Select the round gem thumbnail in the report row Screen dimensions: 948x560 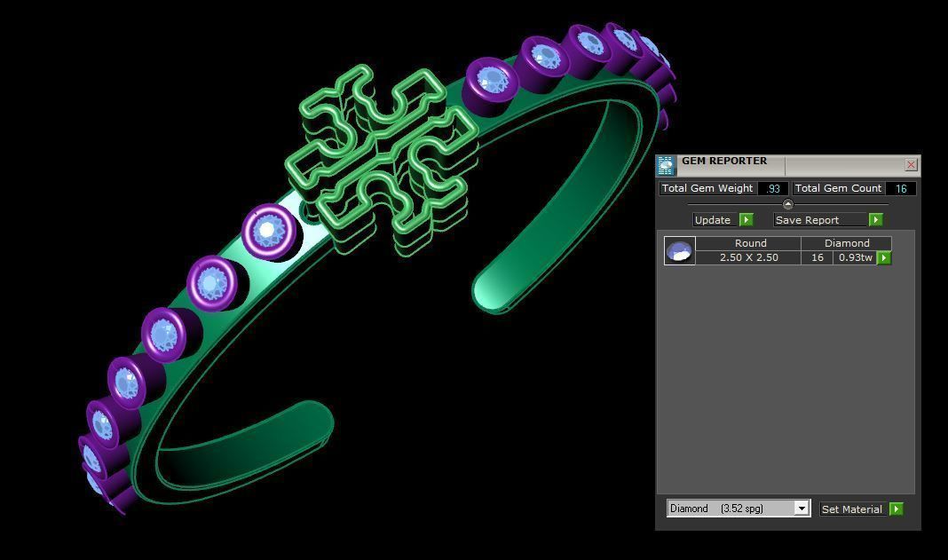tap(680, 250)
